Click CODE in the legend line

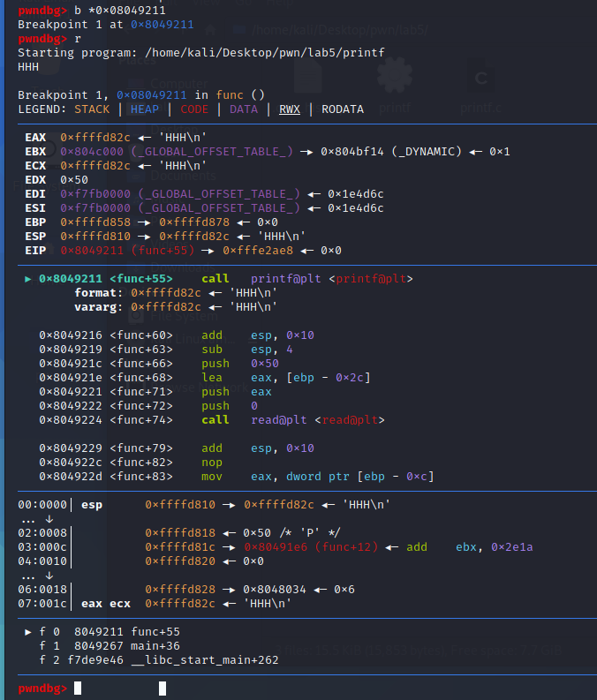pos(194,109)
